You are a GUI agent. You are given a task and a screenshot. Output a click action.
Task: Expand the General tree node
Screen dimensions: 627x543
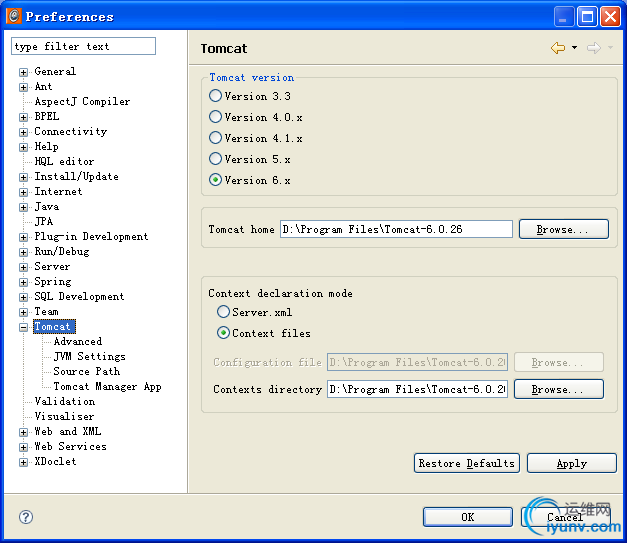pyautogui.click(x=24, y=72)
